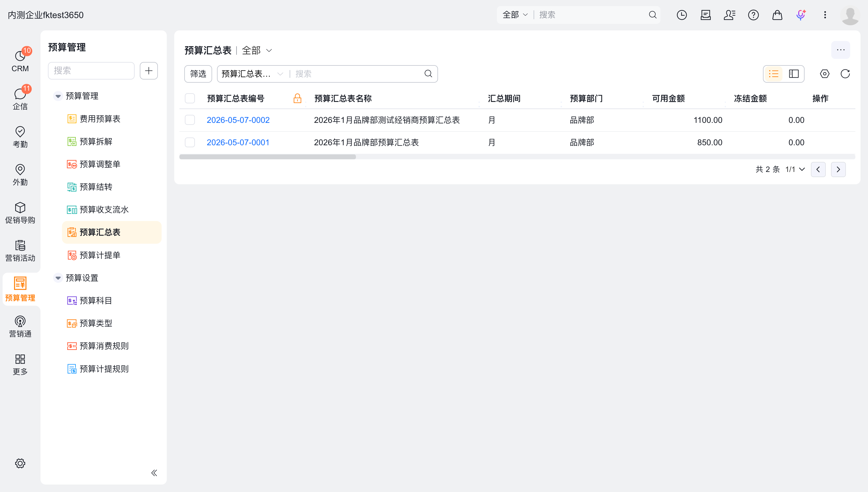Focus the side panel 搜索 input field
The width and height of the screenshot is (868, 492).
point(91,71)
